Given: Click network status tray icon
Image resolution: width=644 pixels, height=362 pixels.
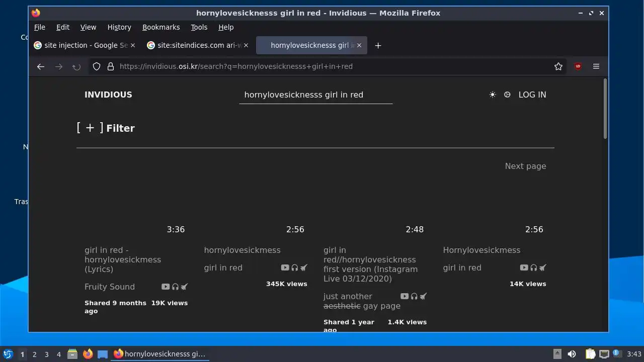Looking at the screenshot, I should pos(604,354).
